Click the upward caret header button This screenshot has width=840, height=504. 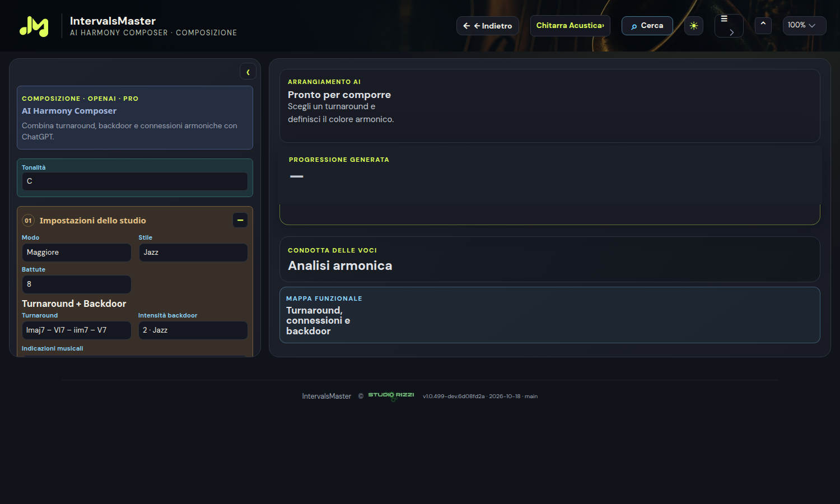click(763, 25)
